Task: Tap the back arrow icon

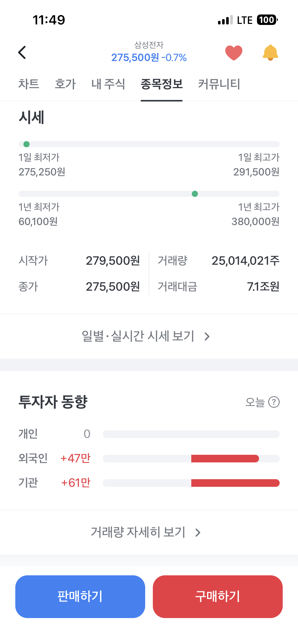Action: pos(22,52)
